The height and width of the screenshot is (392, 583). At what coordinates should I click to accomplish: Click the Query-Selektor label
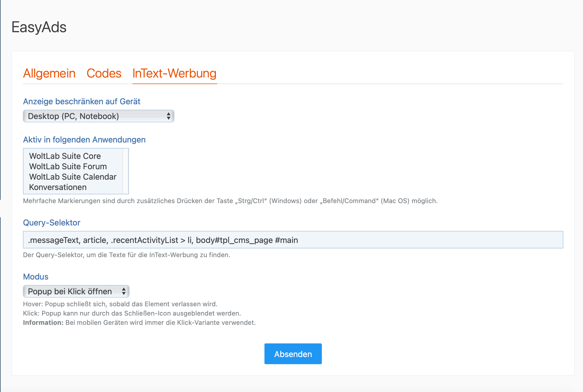click(52, 223)
